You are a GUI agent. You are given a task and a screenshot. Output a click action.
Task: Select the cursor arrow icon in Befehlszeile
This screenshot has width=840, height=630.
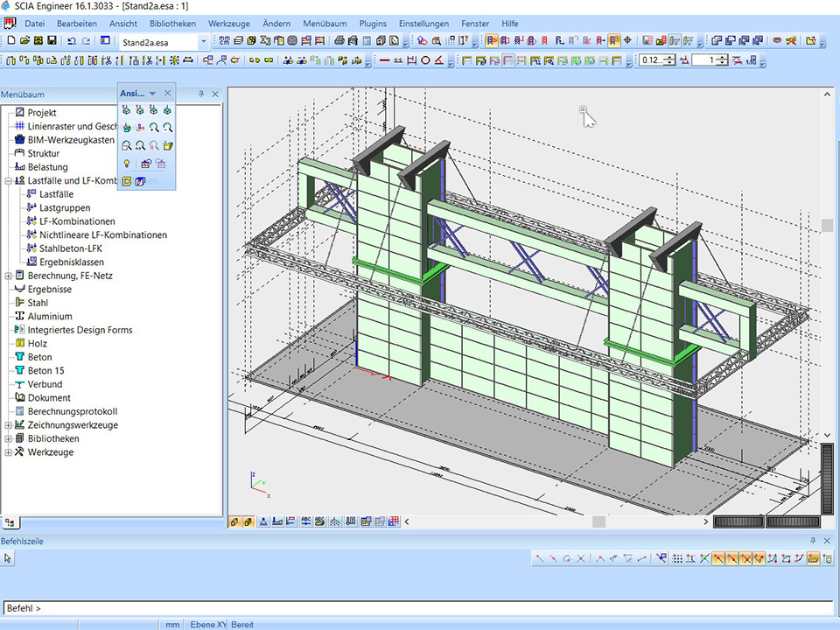(8, 558)
